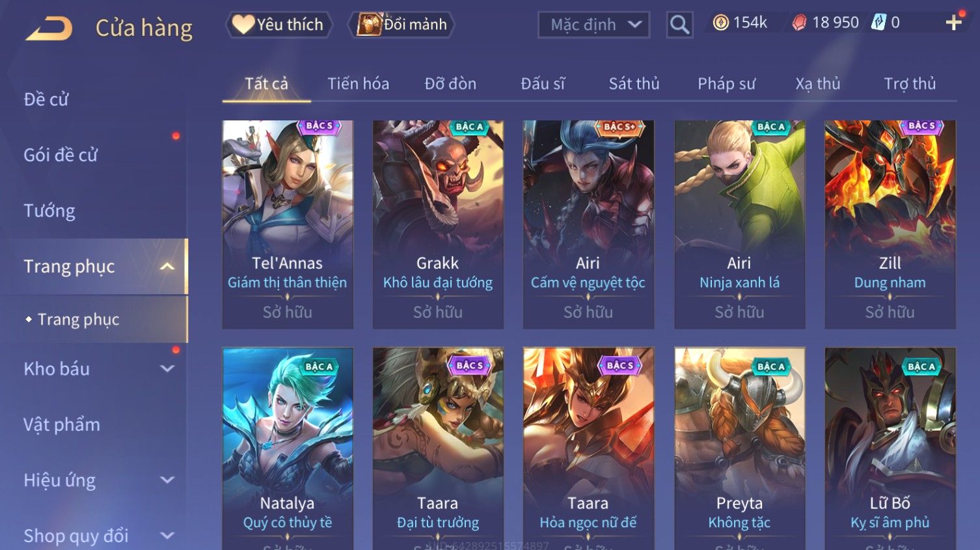Click the red gem 18 950 icon

[799, 23]
